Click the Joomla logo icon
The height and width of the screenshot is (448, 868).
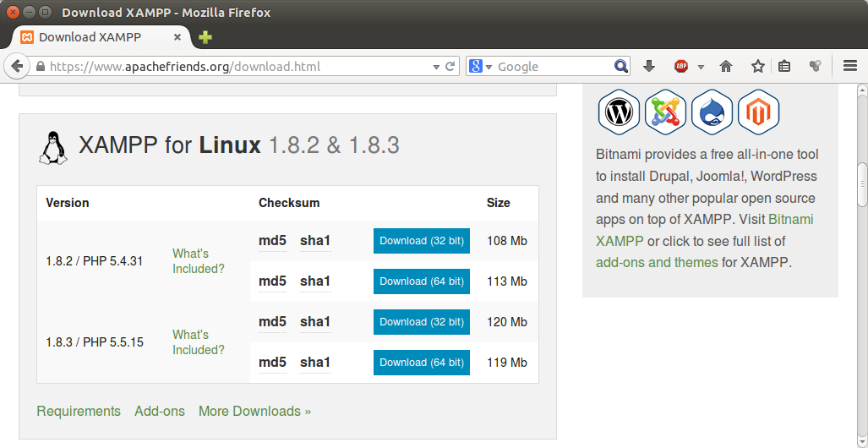(665, 112)
